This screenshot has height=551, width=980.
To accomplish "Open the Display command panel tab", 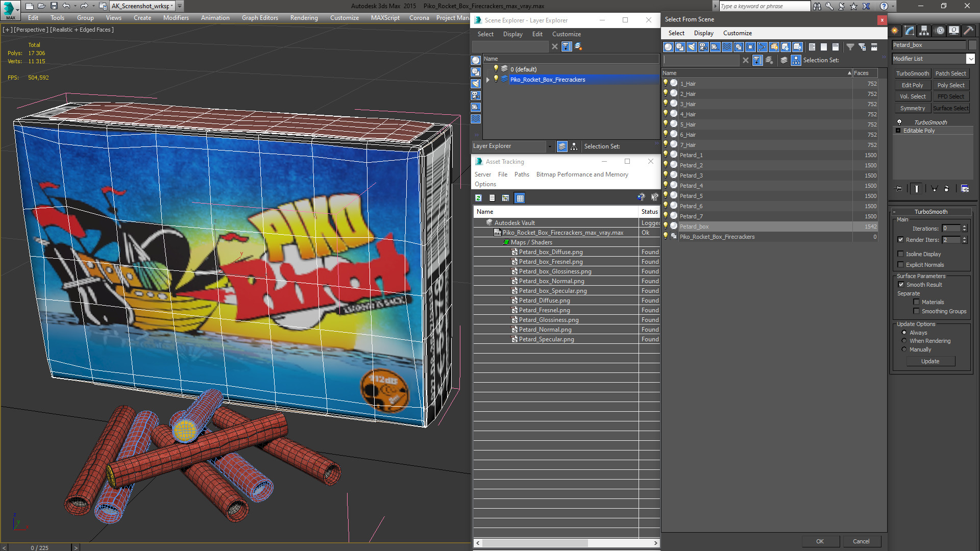I will pyautogui.click(x=953, y=31).
